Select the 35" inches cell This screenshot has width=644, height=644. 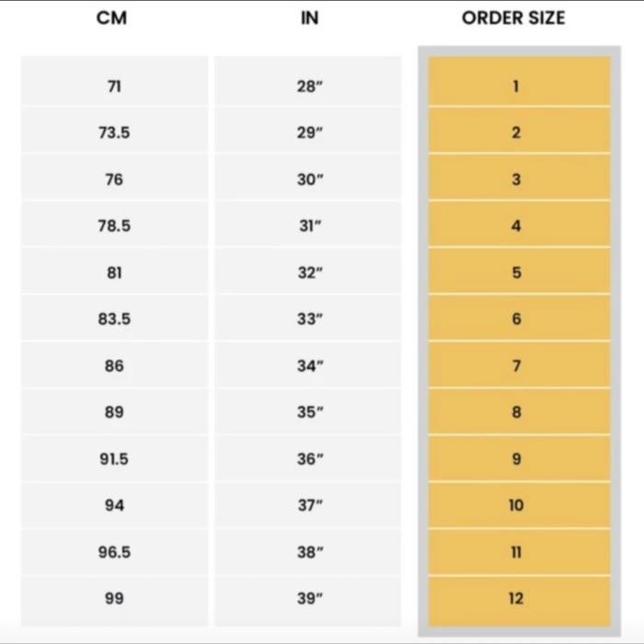(x=309, y=412)
